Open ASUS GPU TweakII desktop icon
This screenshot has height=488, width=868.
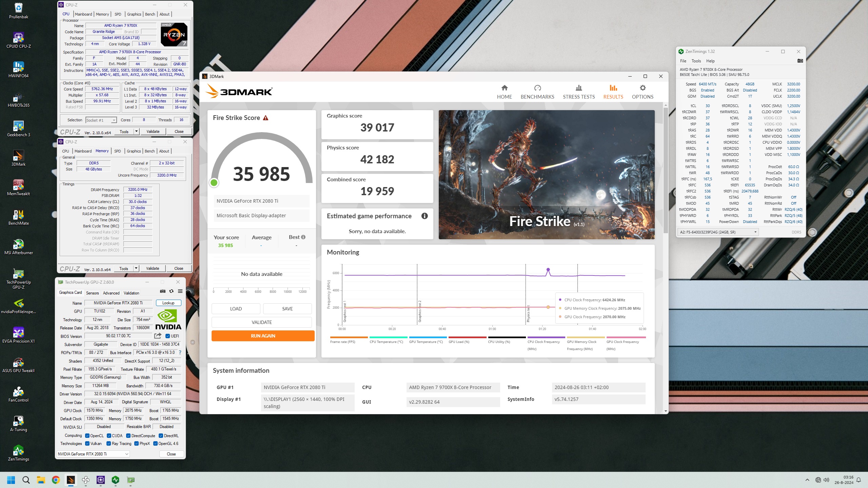(18, 365)
